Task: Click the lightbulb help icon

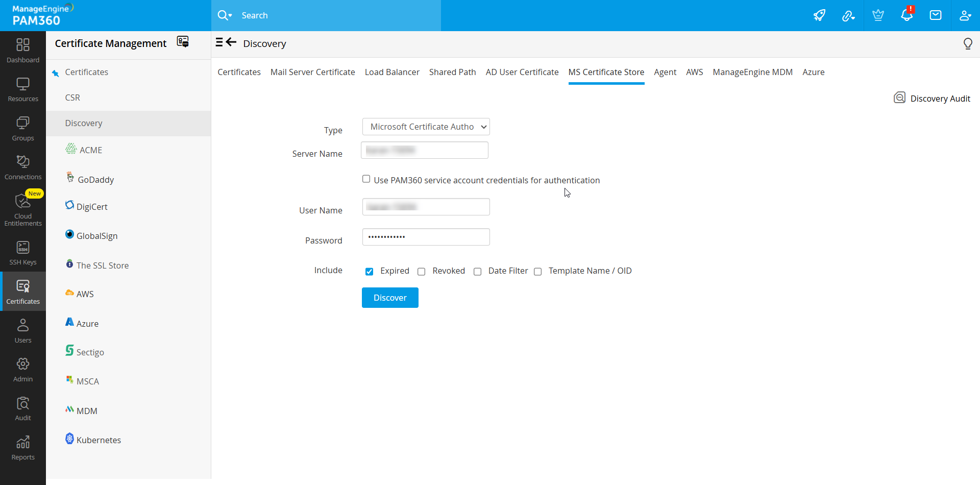Action: (967, 44)
